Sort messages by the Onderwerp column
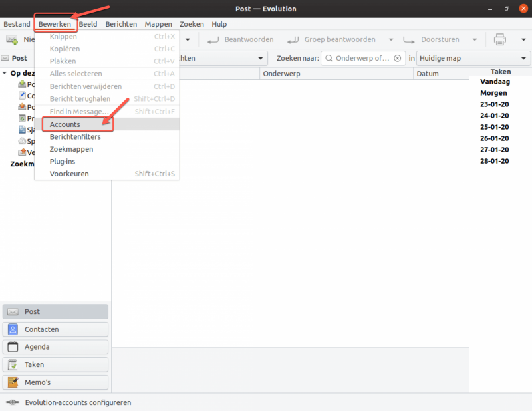 click(336, 74)
